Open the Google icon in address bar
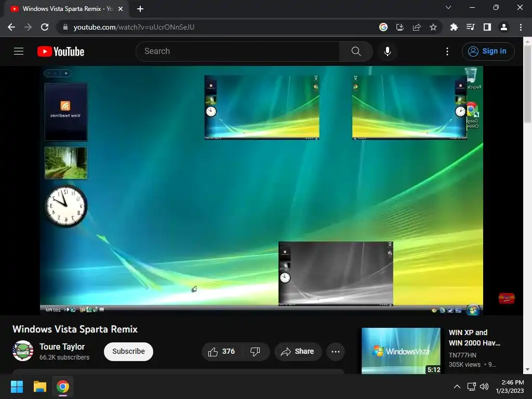Viewport: 532px width, 399px height. (x=383, y=27)
